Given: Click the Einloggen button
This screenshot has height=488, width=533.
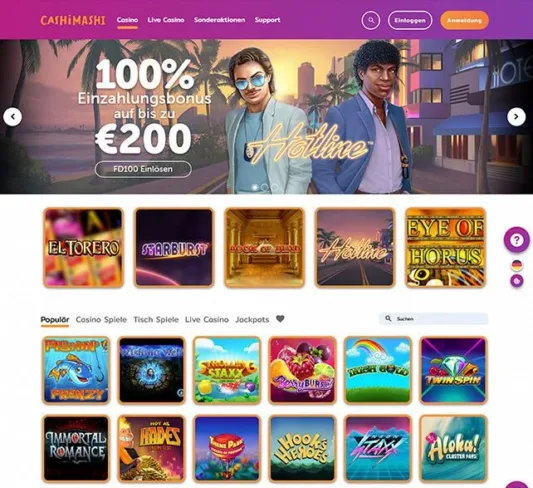Looking at the screenshot, I should (x=410, y=20).
